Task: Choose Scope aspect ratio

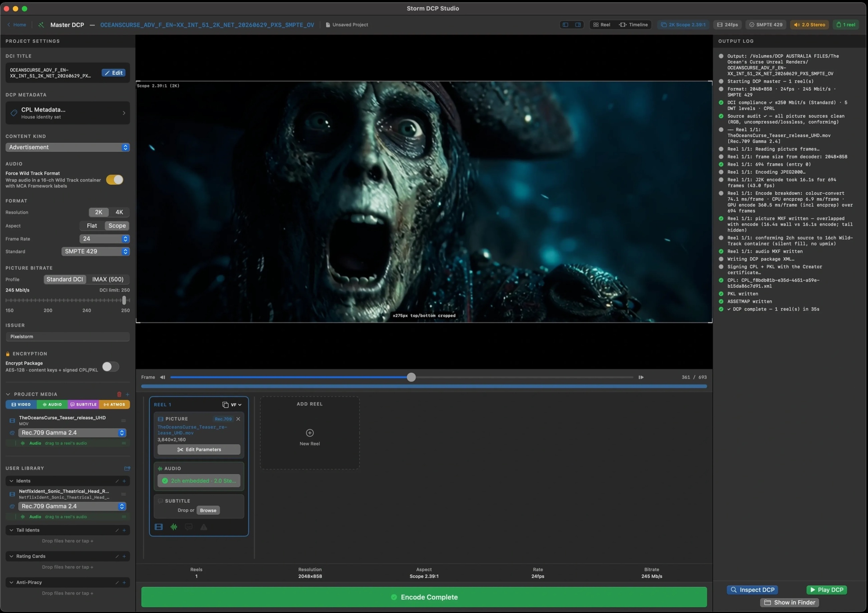Action: (117, 226)
